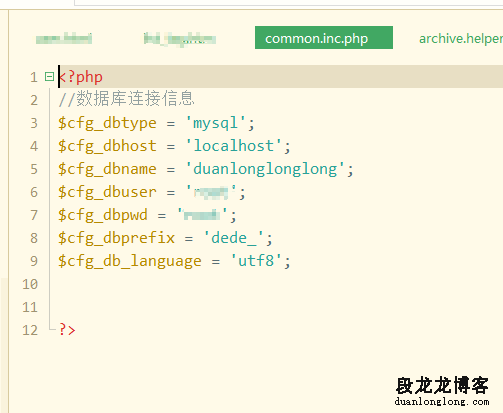Click variable $cfg_db_language

[x=130, y=261]
